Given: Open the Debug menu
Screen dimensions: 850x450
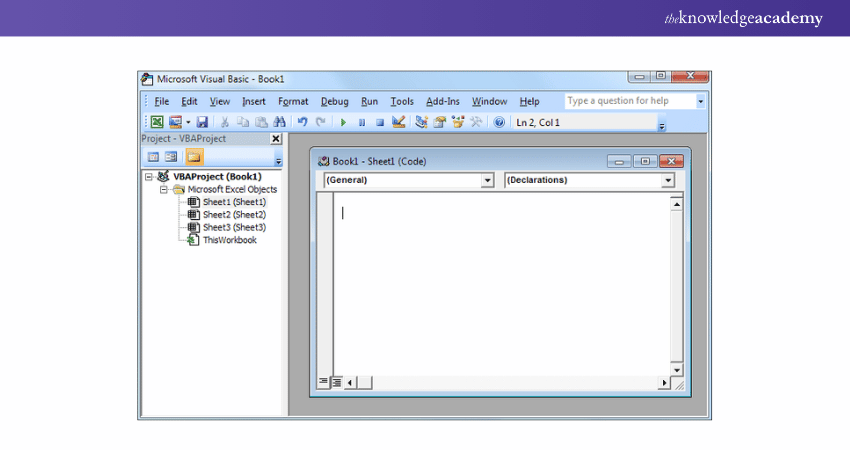Looking at the screenshot, I should tap(334, 101).
